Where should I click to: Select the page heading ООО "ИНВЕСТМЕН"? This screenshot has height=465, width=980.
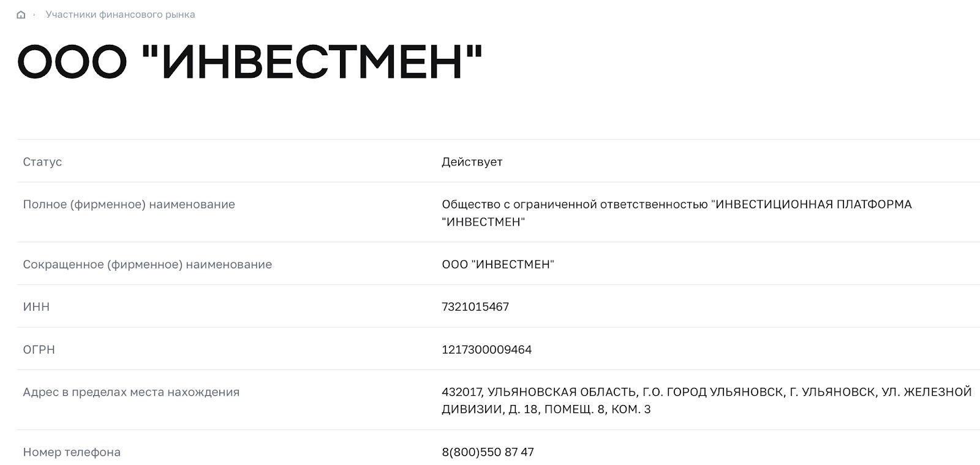pos(248,59)
